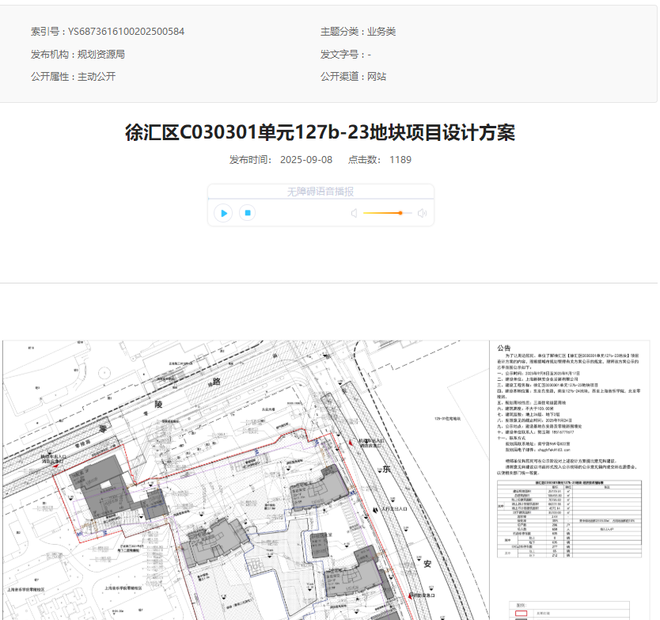Select the title 徐汇区C030301单元127b-23地块项目设计方案

[x=320, y=133]
